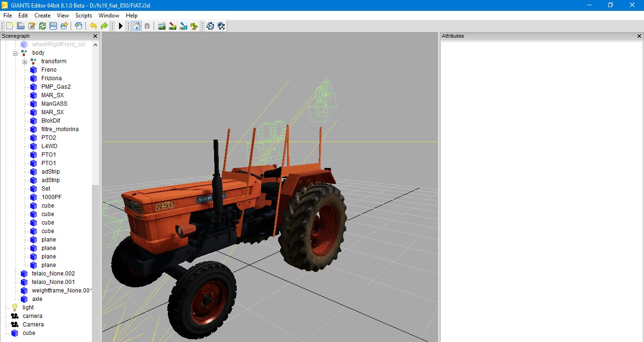Image resolution: width=644 pixels, height=342 pixels.
Task: Click the blue cube icon beside BlokDif
Action: point(33,121)
